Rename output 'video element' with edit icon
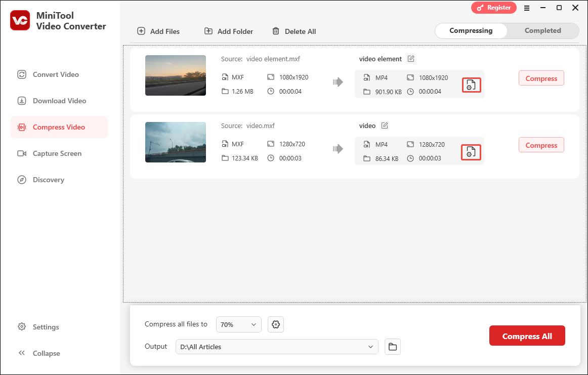588x375 pixels. [x=411, y=59]
